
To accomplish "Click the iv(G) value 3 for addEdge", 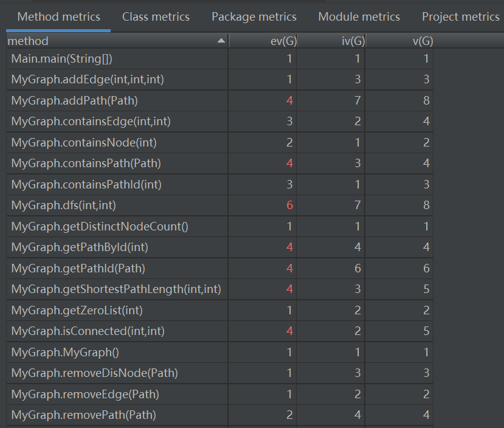I will pyautogui.click(x=357, y=80).
